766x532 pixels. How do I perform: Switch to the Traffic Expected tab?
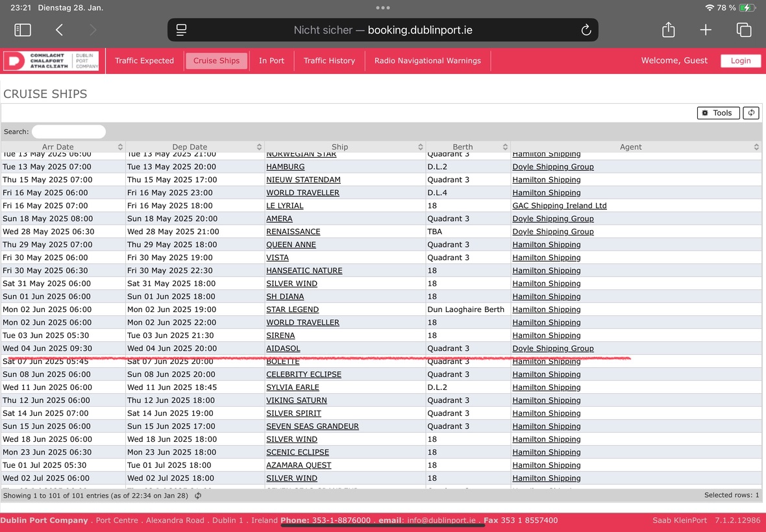point(144,61)
